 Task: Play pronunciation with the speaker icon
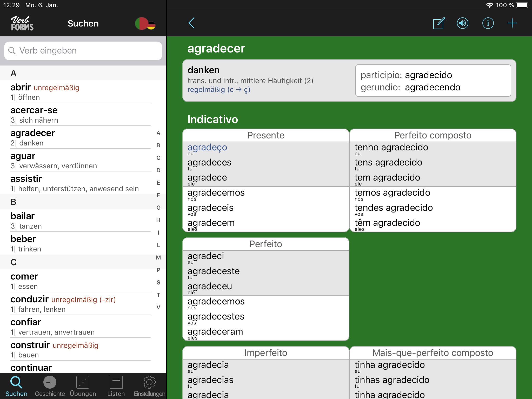coord(463,23)
